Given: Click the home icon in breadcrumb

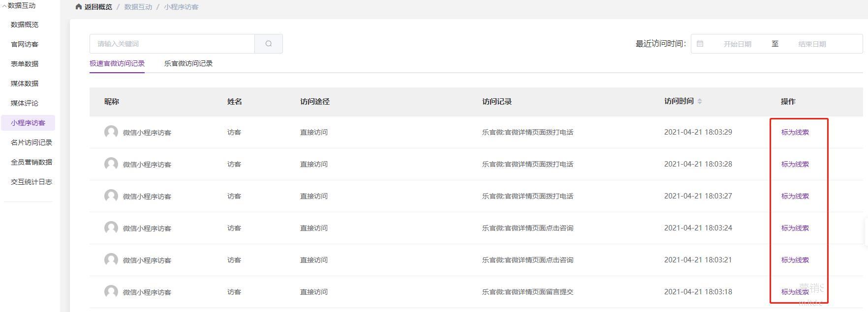Looking at the screenshot, I should (x=79, y=7).
